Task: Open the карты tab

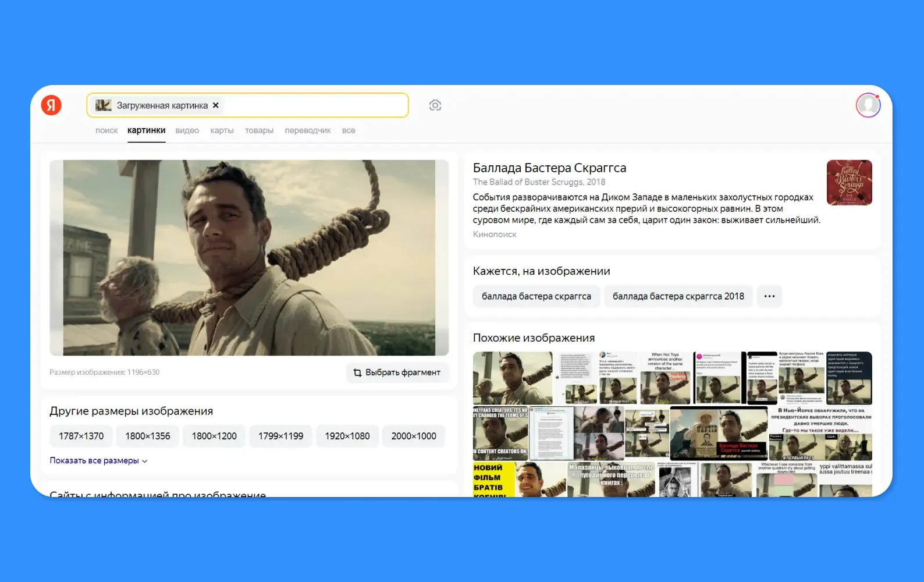Action: point(222,130)
